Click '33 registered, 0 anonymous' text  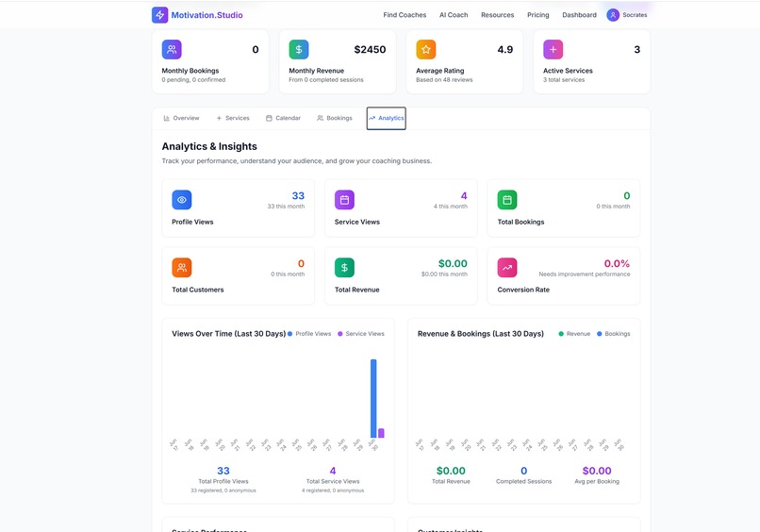[223, 490]
